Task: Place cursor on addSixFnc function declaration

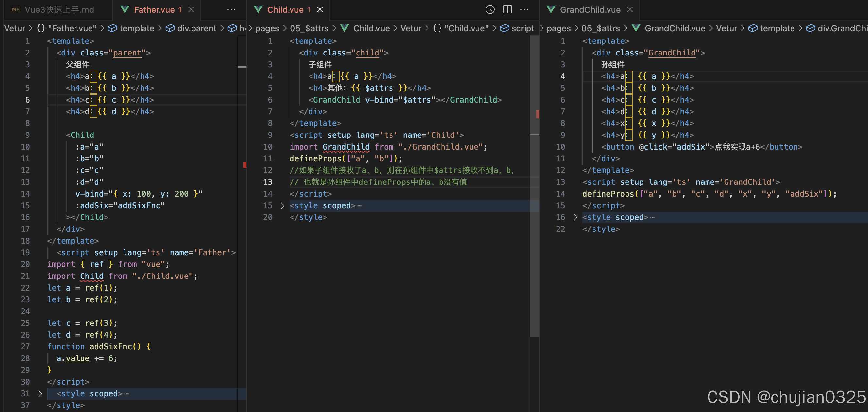Action: point(99,346)
